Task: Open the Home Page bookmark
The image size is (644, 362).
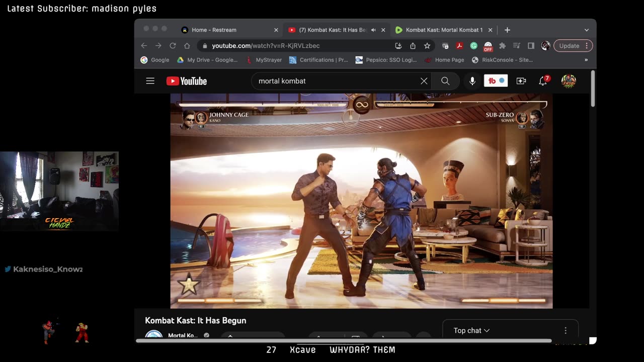Action: point(444,60)
